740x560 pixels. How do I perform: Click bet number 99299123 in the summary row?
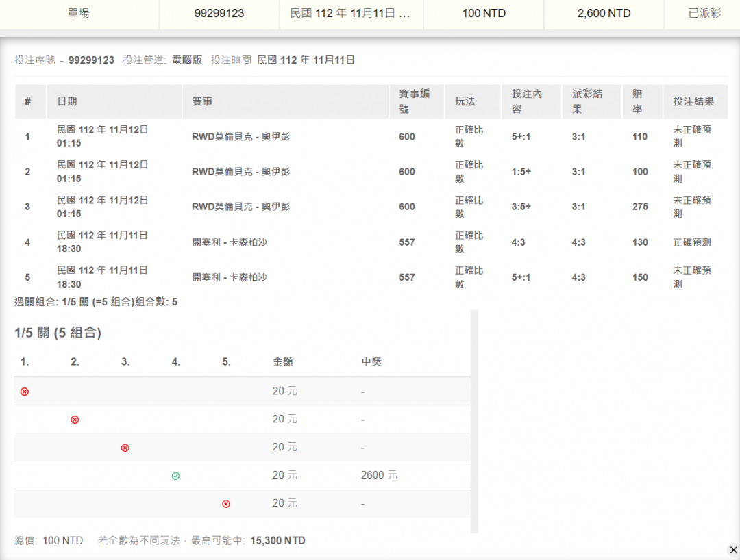click(219, 13)
